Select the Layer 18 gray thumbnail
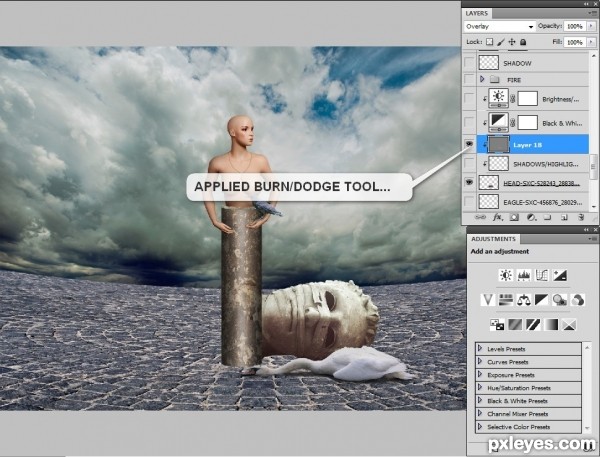The width and height of the screenshot is (600, 457). (499, 144)
